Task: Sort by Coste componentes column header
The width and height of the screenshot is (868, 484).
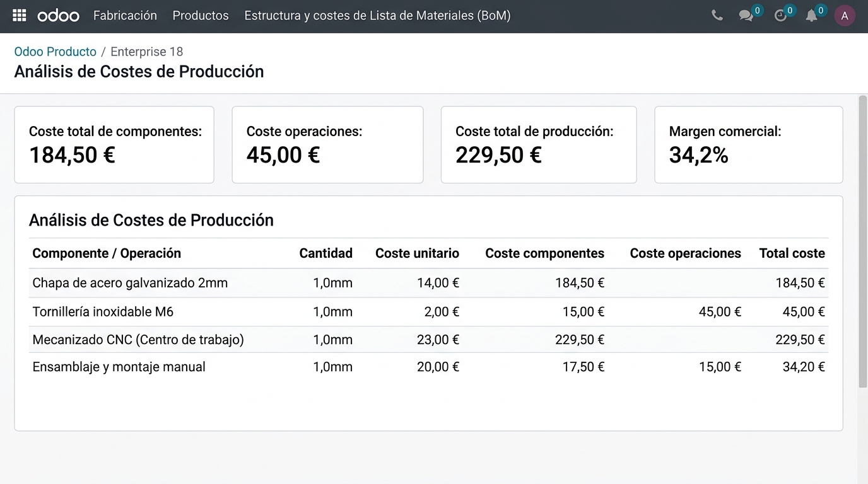Action: pyautogui.click(x=544, y=253)
